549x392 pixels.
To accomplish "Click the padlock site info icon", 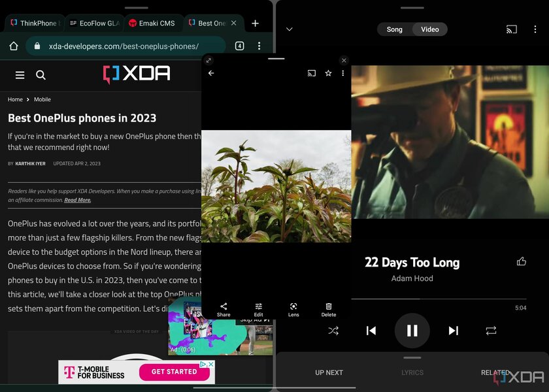I will [x=37, y=46].
